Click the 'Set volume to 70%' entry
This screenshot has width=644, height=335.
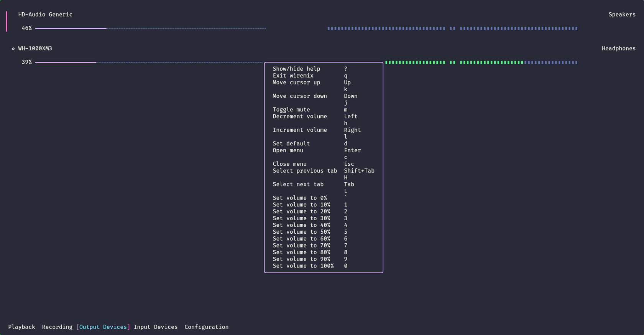(301, 246)
